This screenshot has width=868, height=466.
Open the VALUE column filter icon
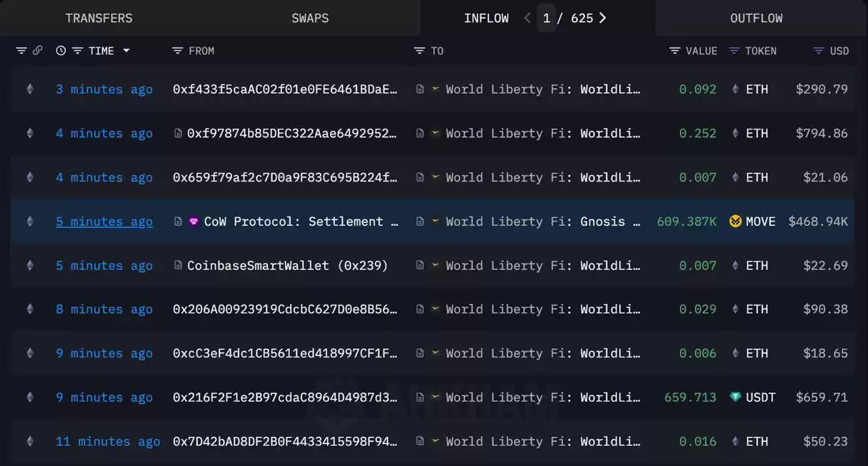click(x=675, y=51)
